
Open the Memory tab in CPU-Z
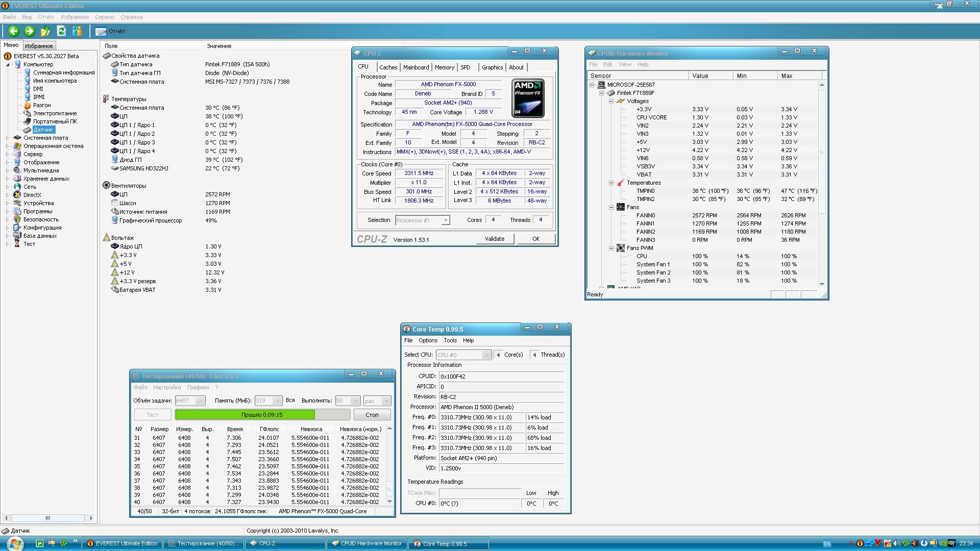(x=445, y=67)
